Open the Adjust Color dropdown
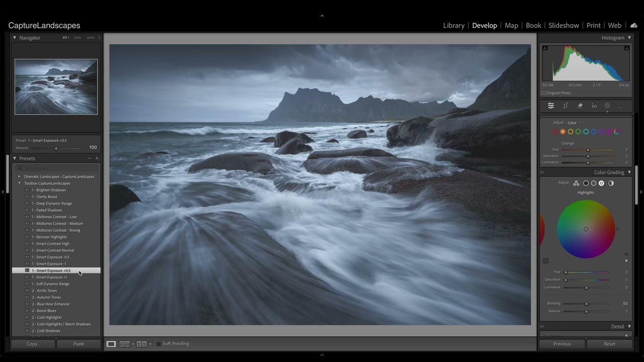The height and width of the screenshot is (362, 644). 574,123
